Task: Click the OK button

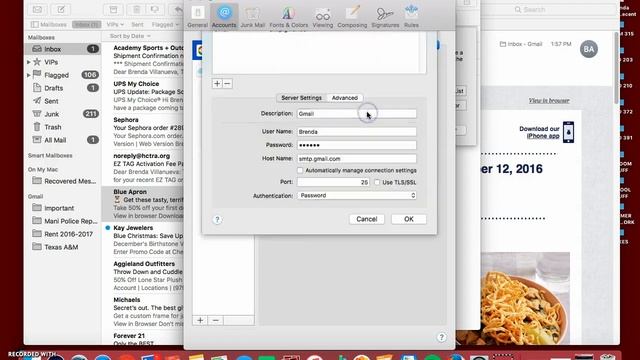Action: coord(409,219)
